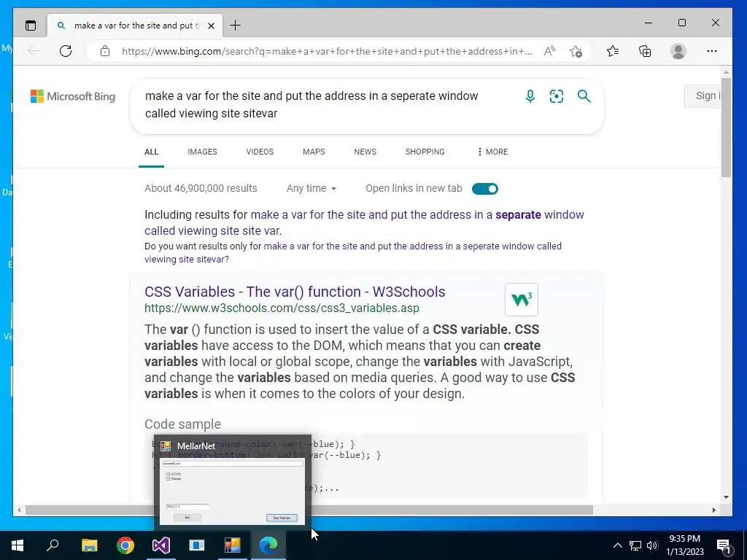
Task: Open corrected 'separate' query link
Action: (365, 222)
